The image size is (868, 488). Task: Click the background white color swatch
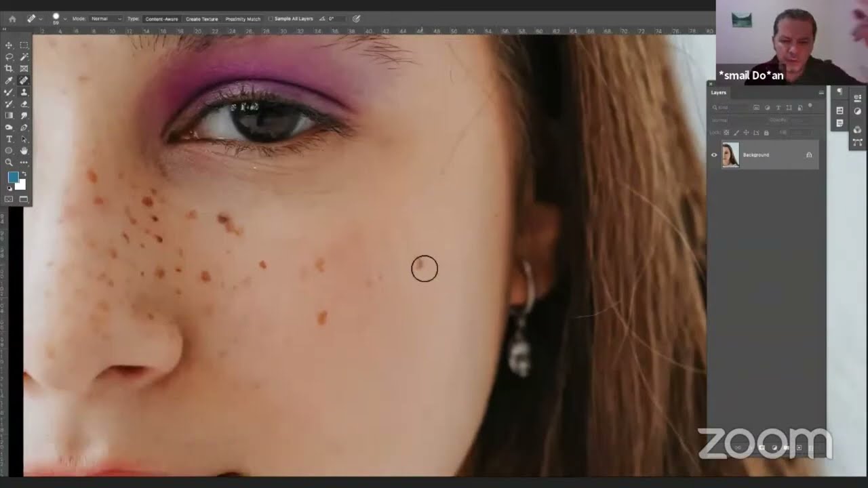tap(22, 184)
